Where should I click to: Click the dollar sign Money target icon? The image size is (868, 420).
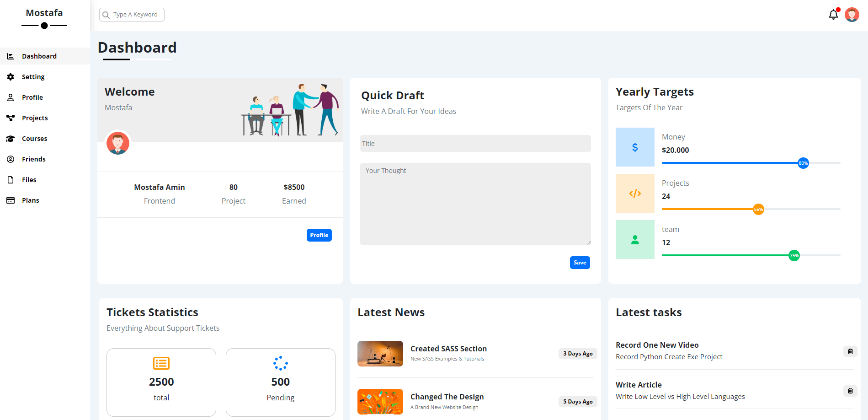(635, 147)
